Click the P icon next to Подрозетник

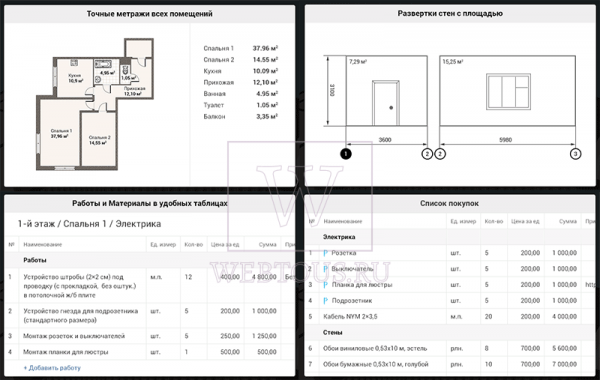click(326, 301)
